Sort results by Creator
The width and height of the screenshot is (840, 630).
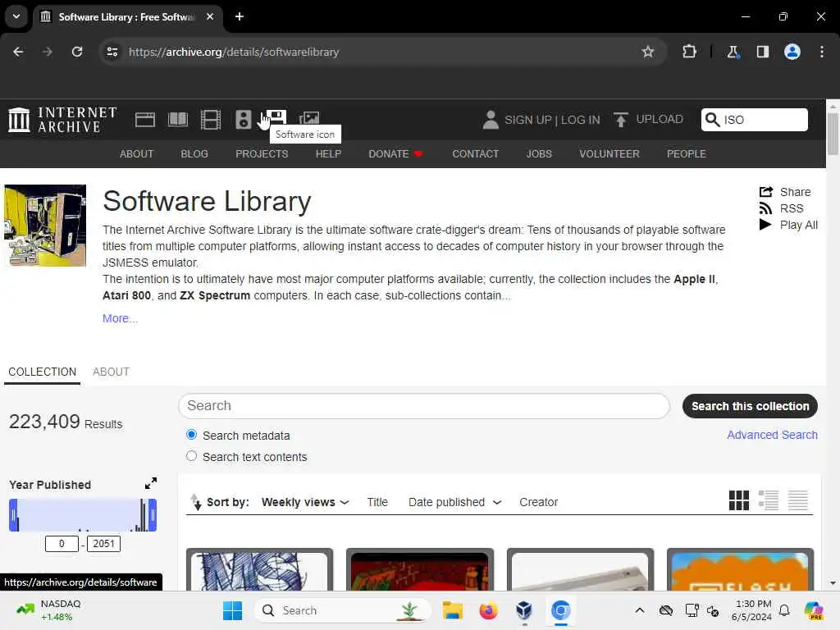538,502
